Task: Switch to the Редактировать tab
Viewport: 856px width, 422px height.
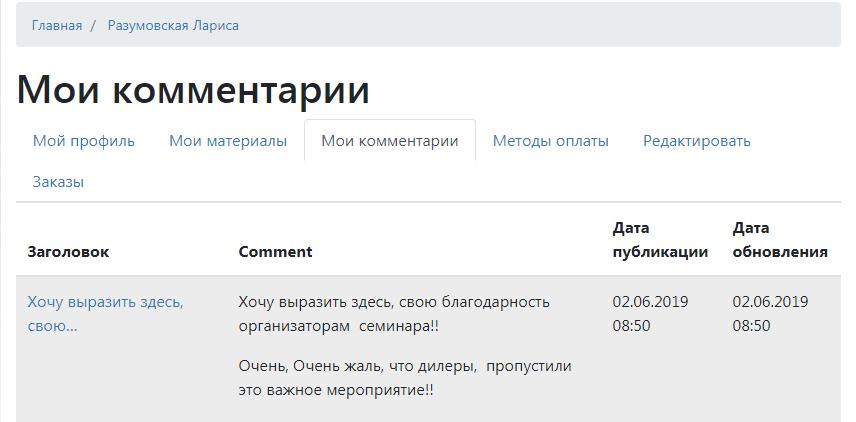Action: coord(697,141)
